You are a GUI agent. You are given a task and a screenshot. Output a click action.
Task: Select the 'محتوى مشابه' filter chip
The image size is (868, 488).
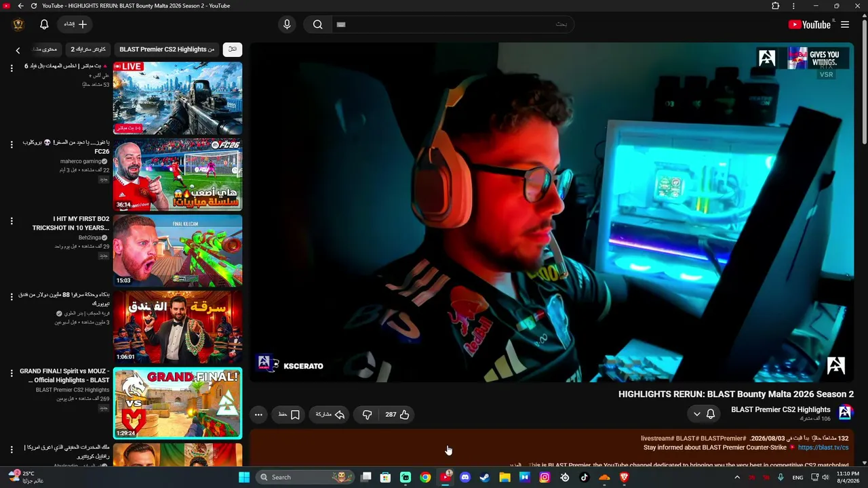point(45,49)
